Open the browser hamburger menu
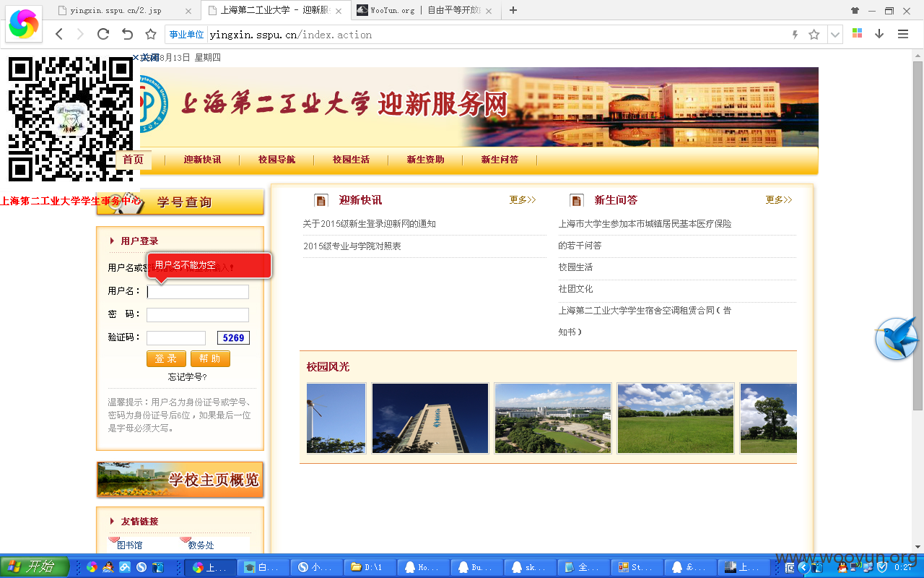 (x=903, y=34)
